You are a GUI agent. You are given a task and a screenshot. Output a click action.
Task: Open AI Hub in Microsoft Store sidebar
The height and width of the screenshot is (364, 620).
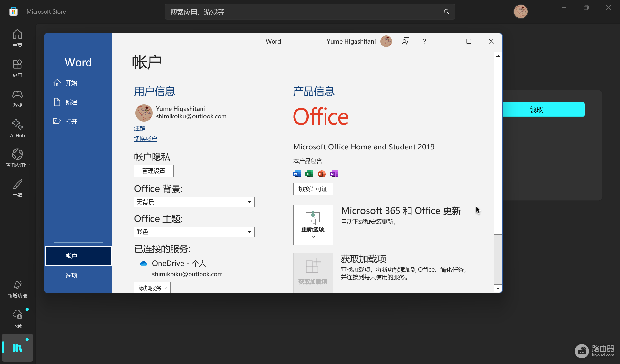point(17,128)
